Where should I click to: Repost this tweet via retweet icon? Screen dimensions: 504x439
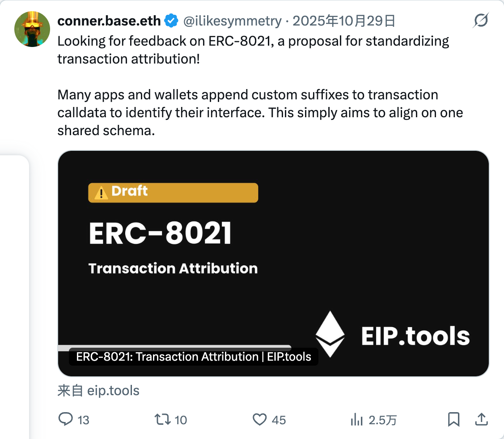tap(162, 419)
